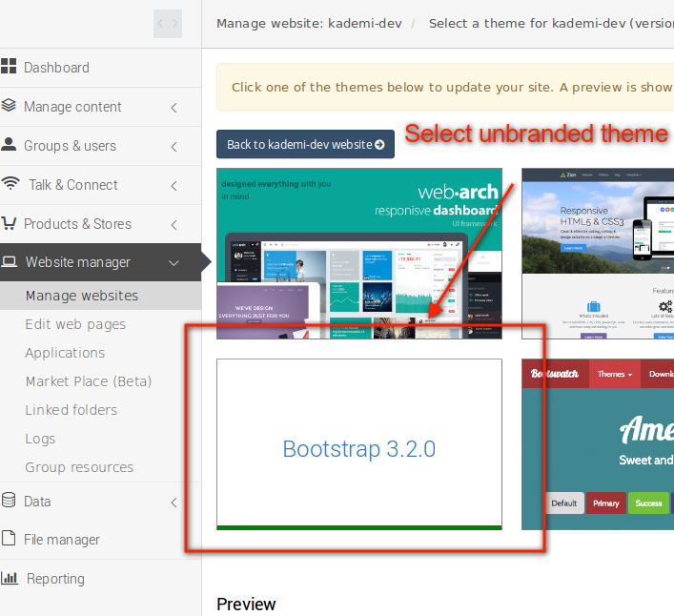Select the Zion Responsive HTML5 theme thumbnail
674x616 pixels.
click(x=598, y=254)
